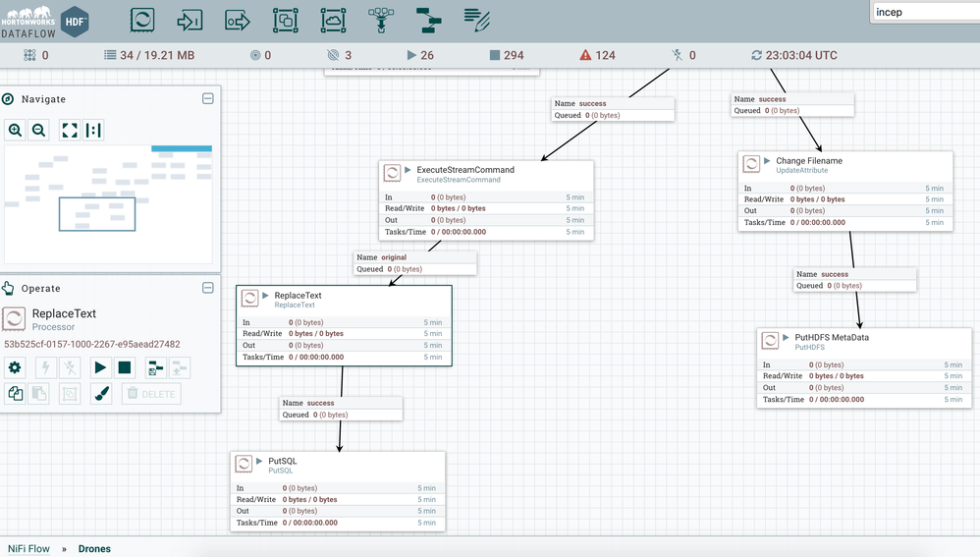
Task: Click the search field containing incep
Action: 923,12
